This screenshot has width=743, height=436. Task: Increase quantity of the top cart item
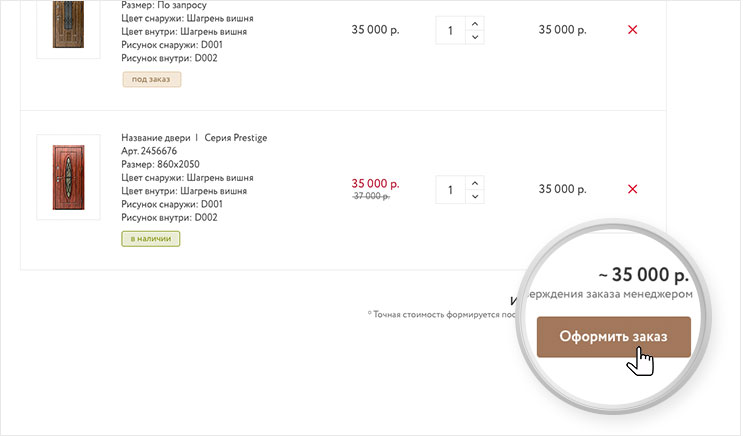[475, 23]
